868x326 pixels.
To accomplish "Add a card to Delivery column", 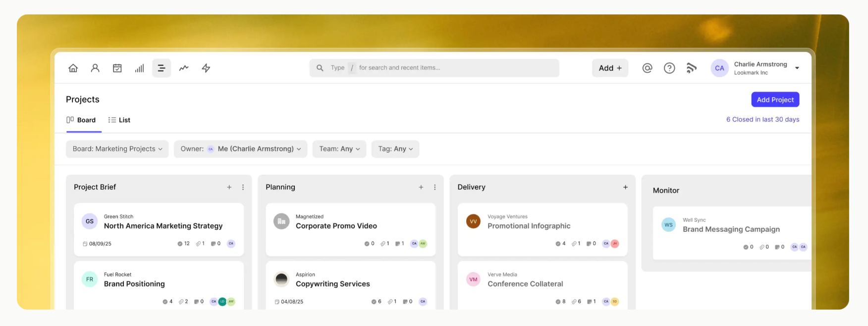I will (625, 187).
